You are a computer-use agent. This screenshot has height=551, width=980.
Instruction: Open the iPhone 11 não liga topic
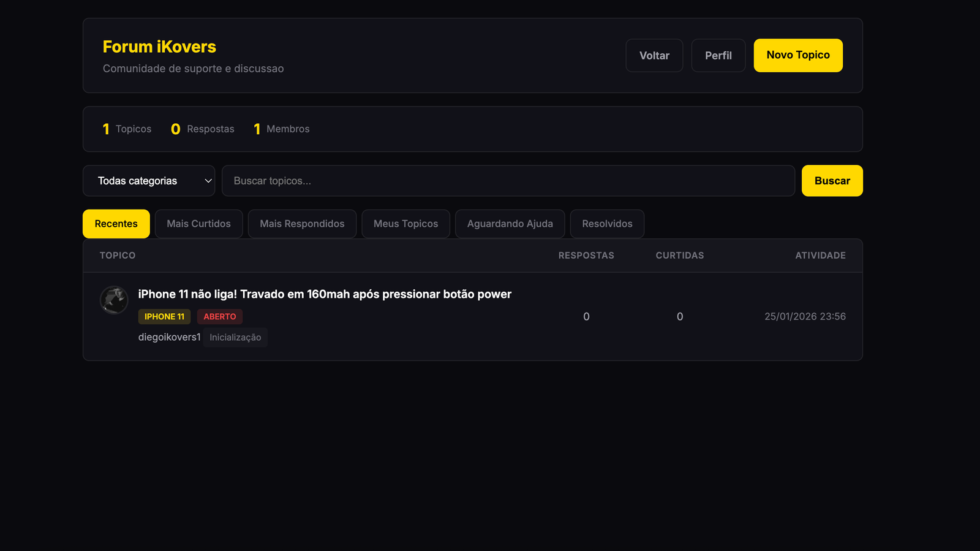point(325,294)
